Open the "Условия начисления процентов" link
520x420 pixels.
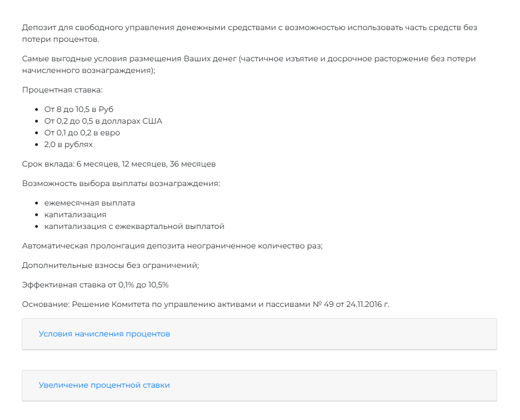tap(104, 334)
